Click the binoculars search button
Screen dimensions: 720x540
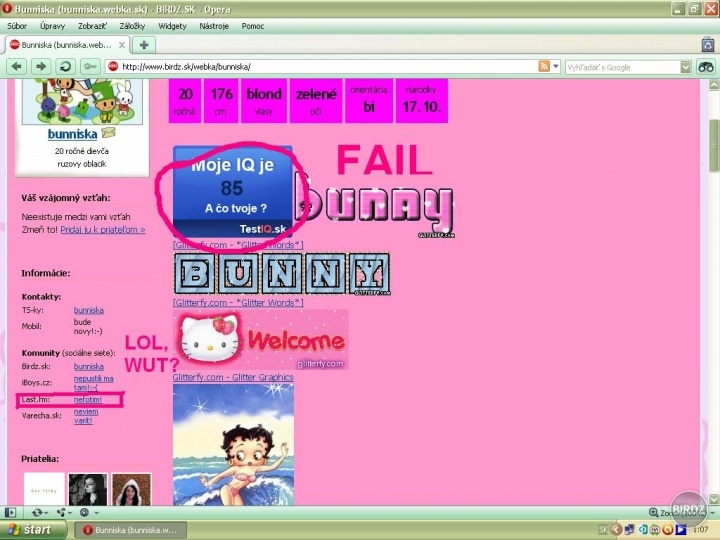[706, 67]
